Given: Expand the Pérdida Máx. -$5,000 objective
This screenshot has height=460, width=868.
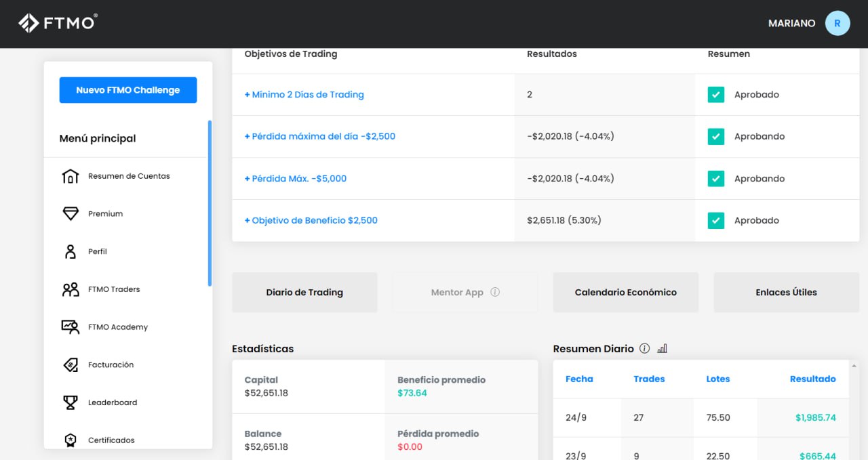Looking at the screenshot, I should coord(295,179).
